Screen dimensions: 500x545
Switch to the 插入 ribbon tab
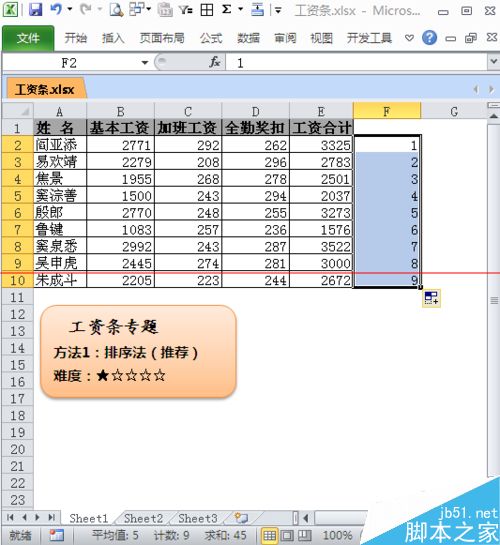113,38
